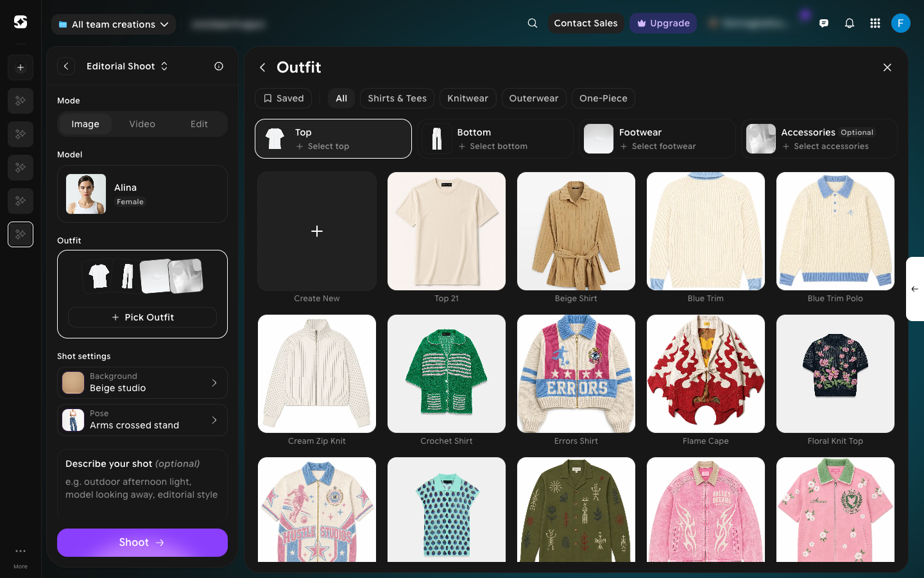The image size is (924, 578).
Task: Click the info icon next to Editorial Shoot
Action: pyautogui.click(x=219, y=66)
